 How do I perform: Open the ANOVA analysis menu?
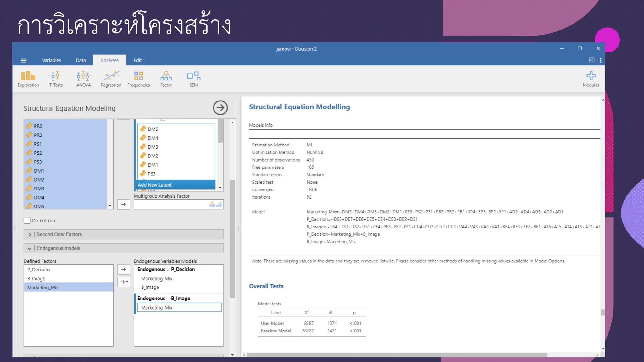(x=83, y=79)
